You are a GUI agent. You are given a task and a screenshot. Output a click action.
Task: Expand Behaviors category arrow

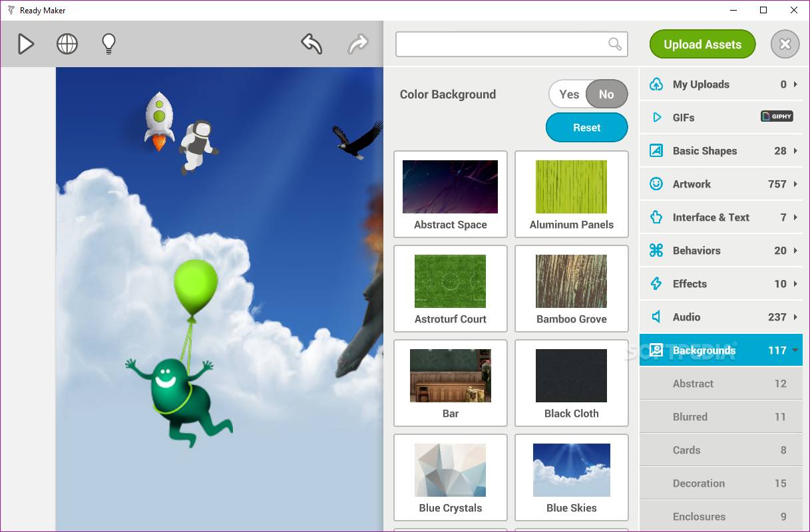click(x=795, y=251)
